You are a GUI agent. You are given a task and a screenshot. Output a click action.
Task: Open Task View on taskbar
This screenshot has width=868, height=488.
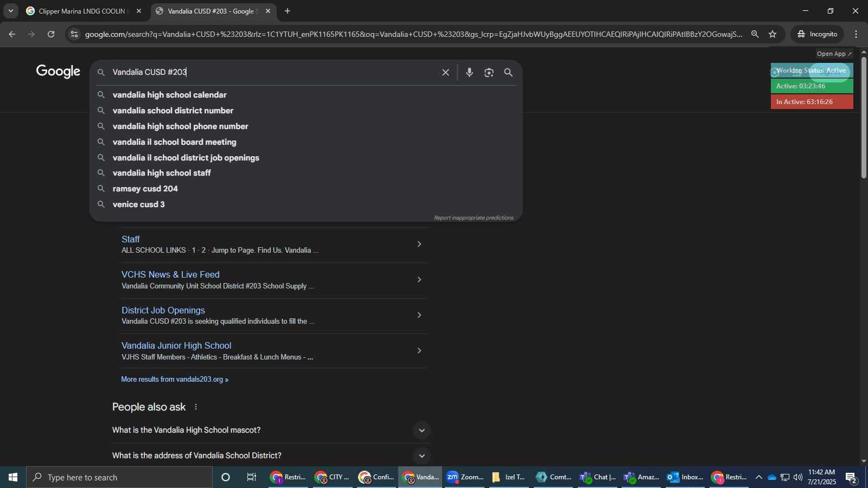[252, 477]
